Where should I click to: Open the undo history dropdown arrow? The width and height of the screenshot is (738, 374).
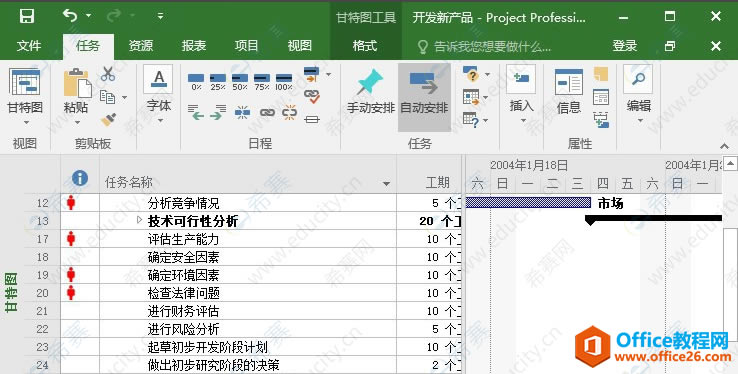88,16
